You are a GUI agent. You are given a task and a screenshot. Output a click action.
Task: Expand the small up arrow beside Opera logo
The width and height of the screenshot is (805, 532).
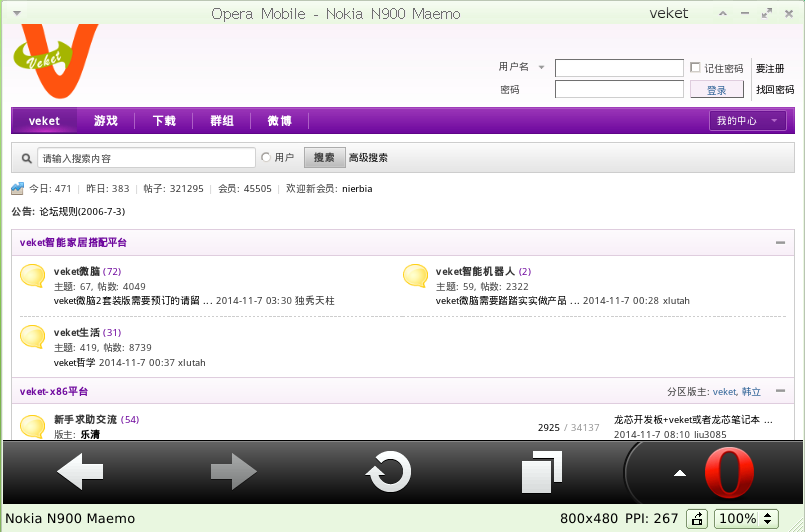point(680,473)
